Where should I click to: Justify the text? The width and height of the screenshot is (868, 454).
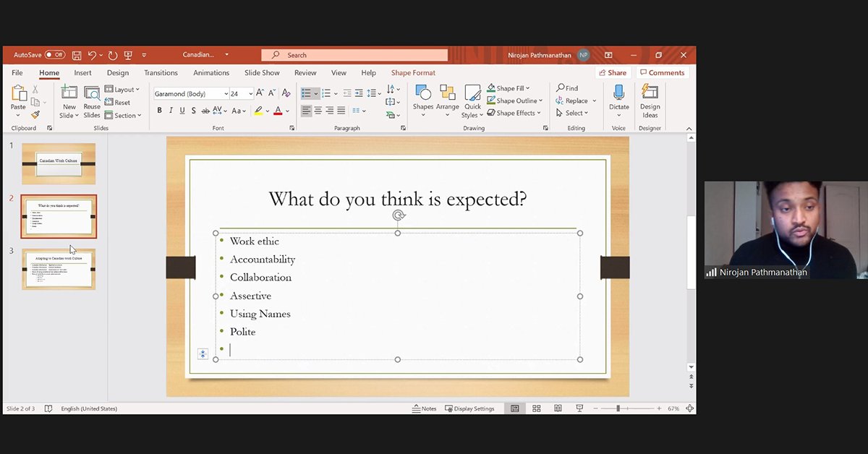coord(341,111)
